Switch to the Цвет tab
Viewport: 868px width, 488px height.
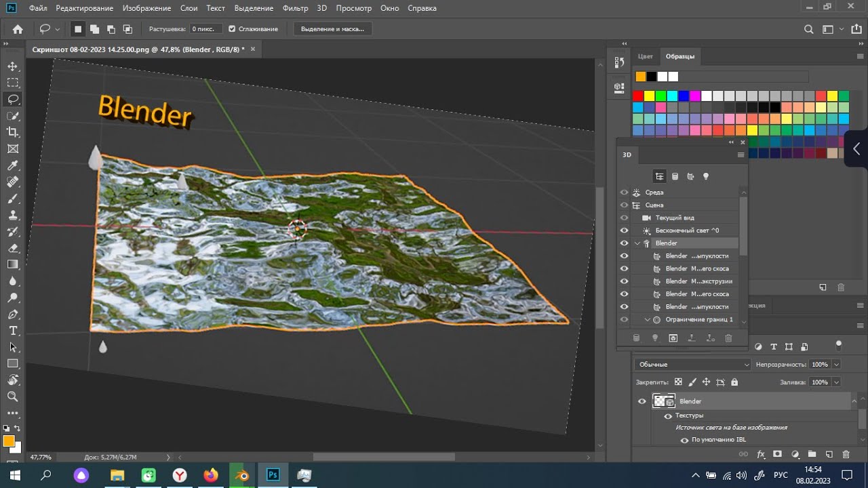click(646, 56)
